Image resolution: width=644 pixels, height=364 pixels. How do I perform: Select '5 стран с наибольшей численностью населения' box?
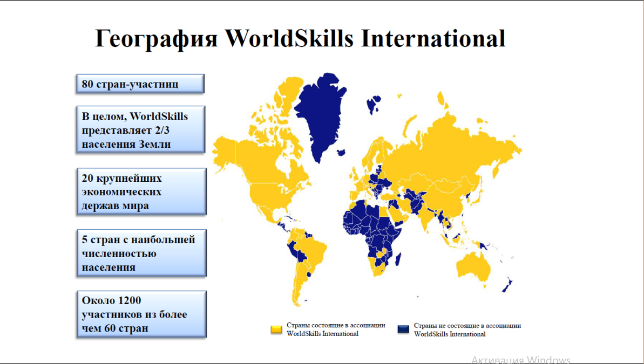coord(141,253)
